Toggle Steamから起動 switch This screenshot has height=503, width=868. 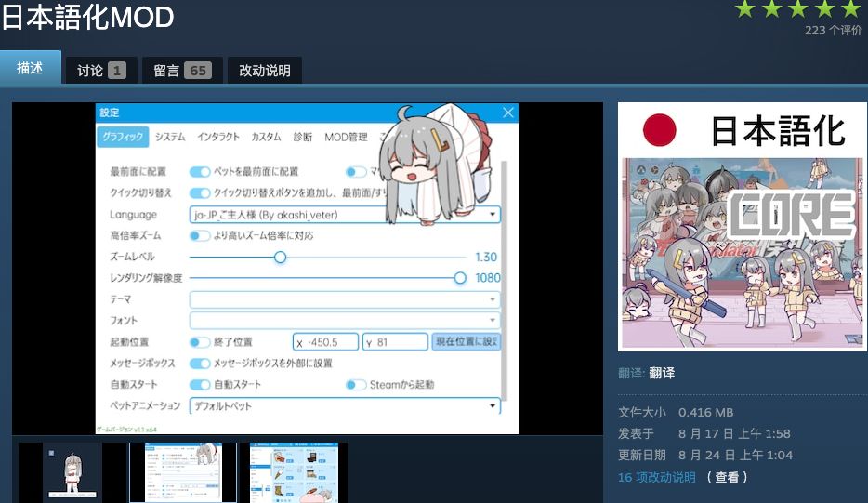coord(356,384)
